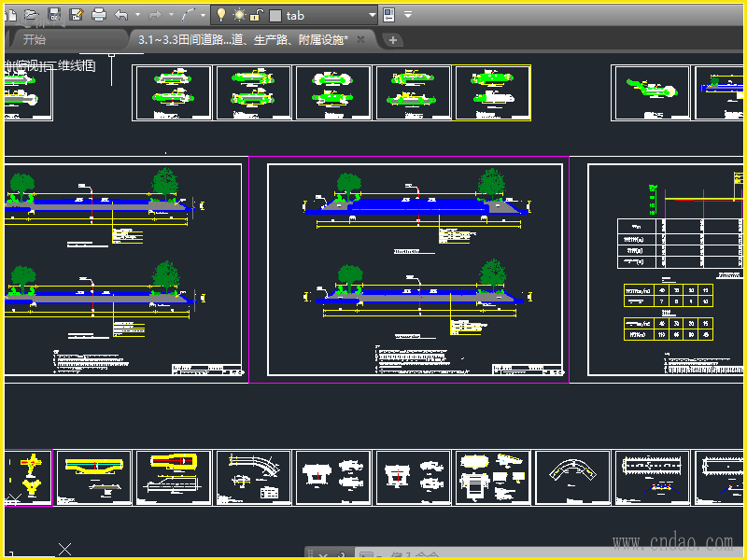
Task: Expand the Quick Access Toolbar customize arrow
Action: tap(408, 15)
